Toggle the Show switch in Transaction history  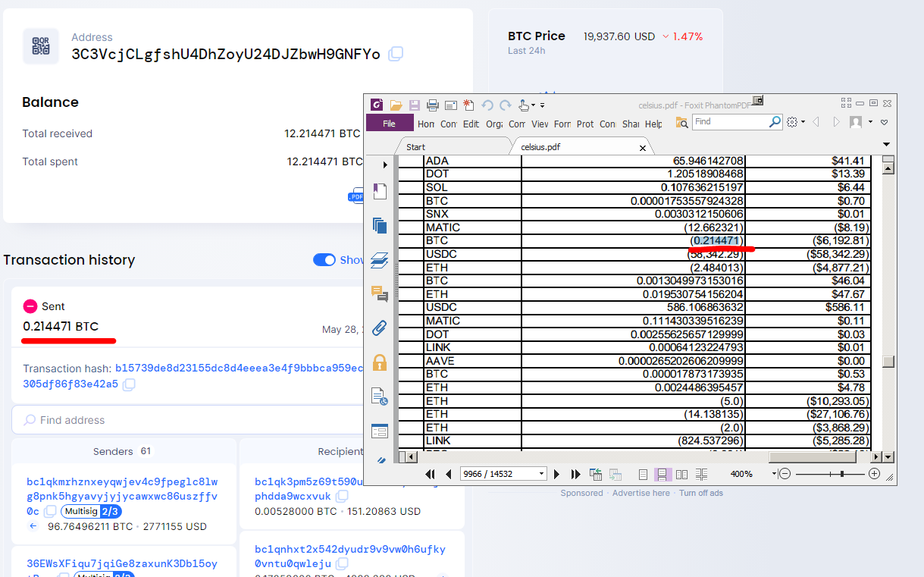pyautogui.click(x=324, y=260)
